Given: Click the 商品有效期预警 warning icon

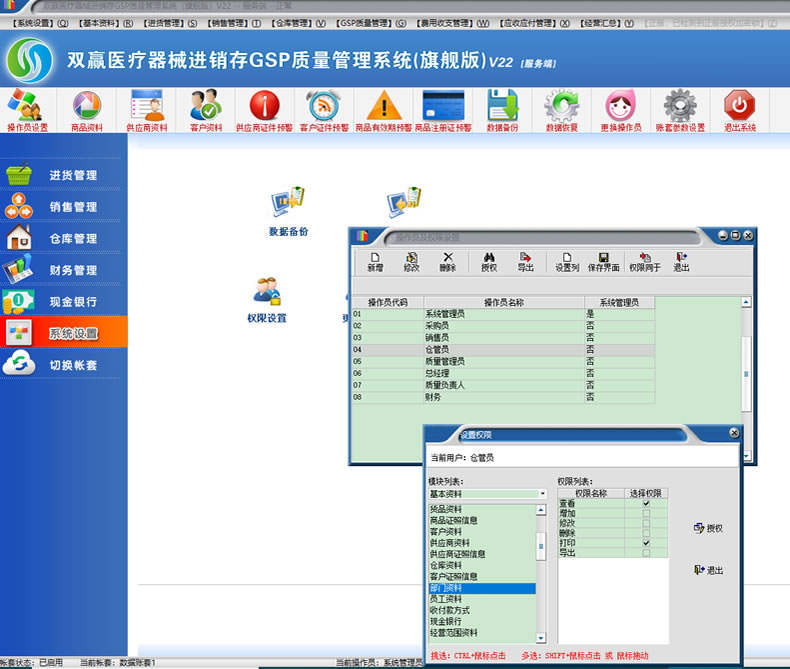Looking at the screenshot, I should coord(384,109).
